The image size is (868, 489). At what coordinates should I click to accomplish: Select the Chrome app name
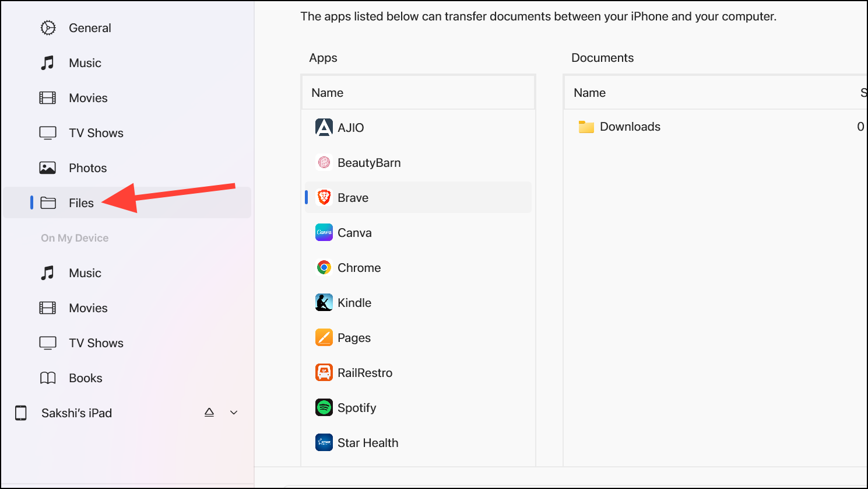(x=359, y=268)
